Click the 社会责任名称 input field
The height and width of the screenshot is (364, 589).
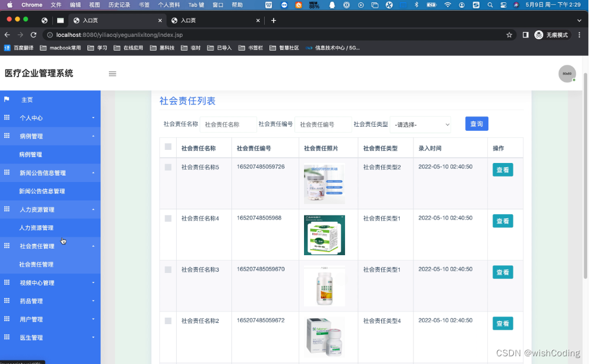229,124
